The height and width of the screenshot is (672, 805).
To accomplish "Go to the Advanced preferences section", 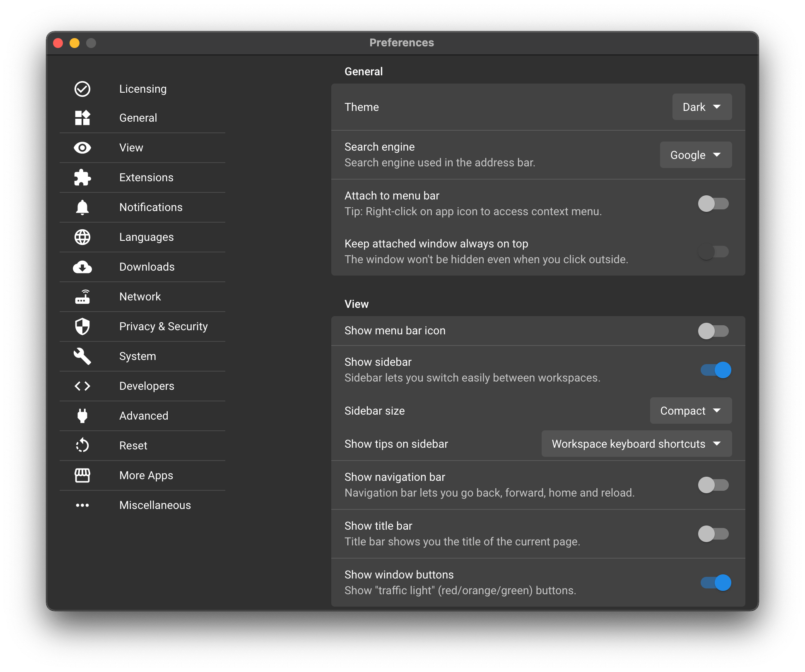I will 144,416.
